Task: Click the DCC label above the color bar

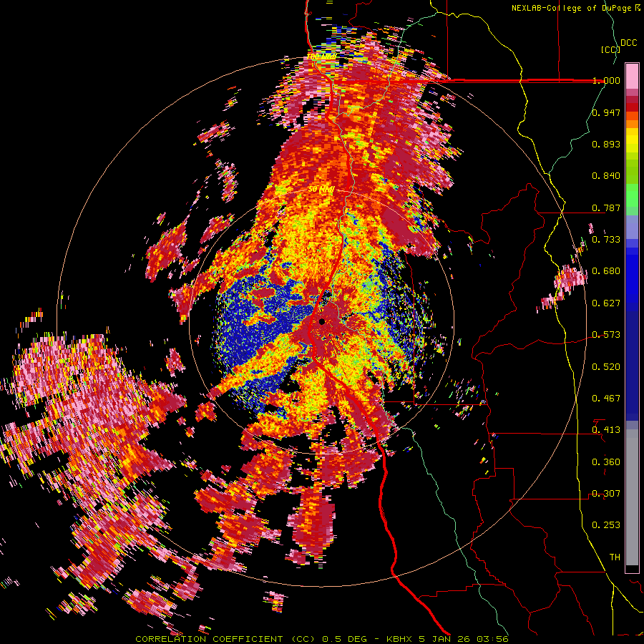Action: pyautogui.click(x=628, y=43)
